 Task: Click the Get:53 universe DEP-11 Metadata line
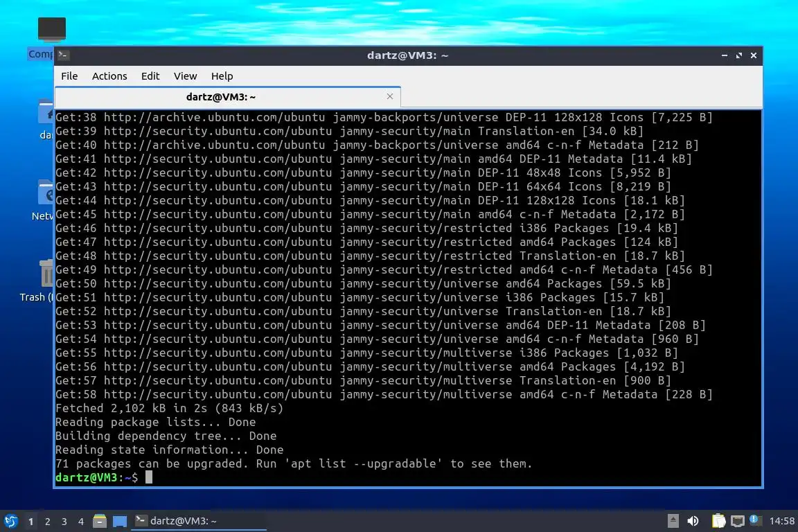(x=380, y=325)
